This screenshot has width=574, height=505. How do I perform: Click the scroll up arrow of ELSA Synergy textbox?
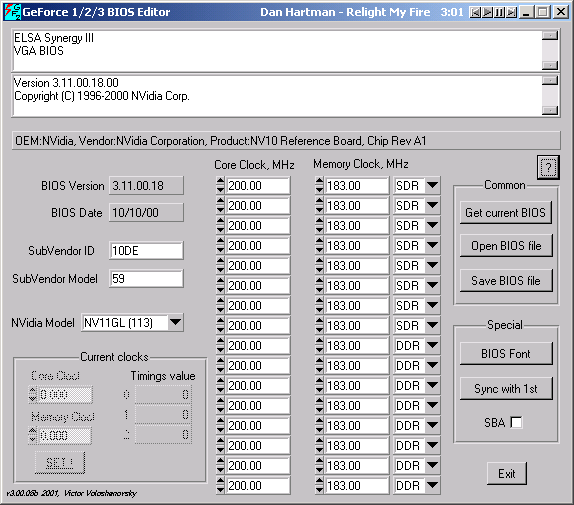(x=550, y=35)
